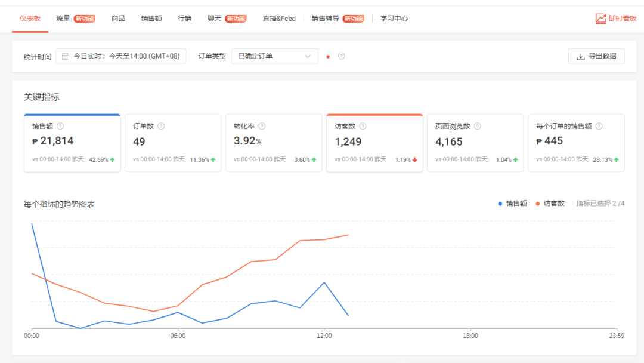
Task: Select the 销售额 metric card
Action: point(72,143)
